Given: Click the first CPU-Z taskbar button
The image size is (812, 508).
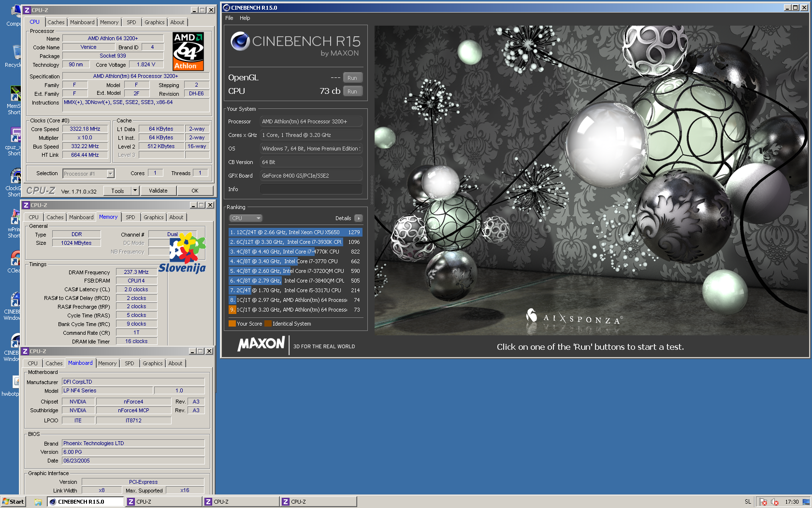Looking at the screenshot, I should (x=163, y=502).
